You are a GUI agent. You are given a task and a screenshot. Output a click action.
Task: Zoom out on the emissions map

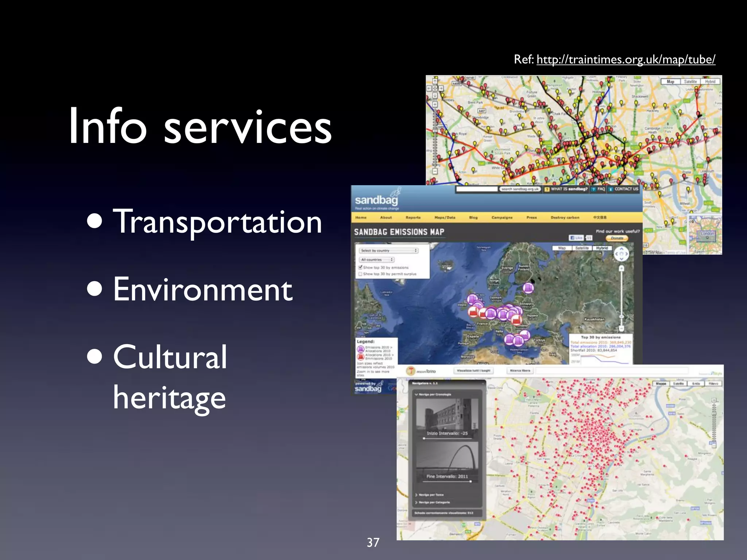coord(622,328)
